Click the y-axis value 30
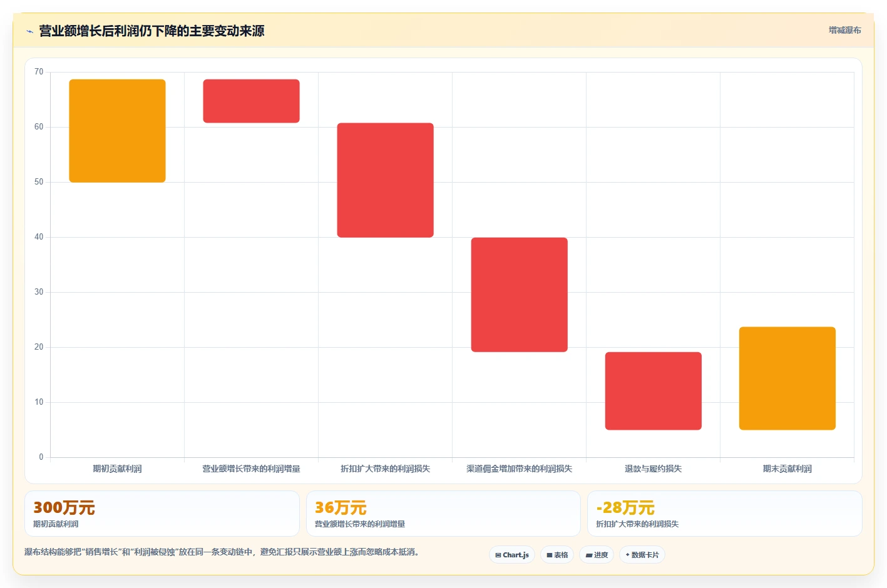 tap(39, 292)
